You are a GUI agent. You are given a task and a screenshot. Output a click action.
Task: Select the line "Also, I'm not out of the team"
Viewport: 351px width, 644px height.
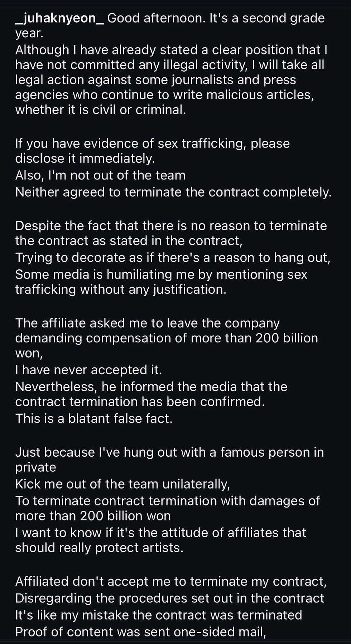(100, 176)
